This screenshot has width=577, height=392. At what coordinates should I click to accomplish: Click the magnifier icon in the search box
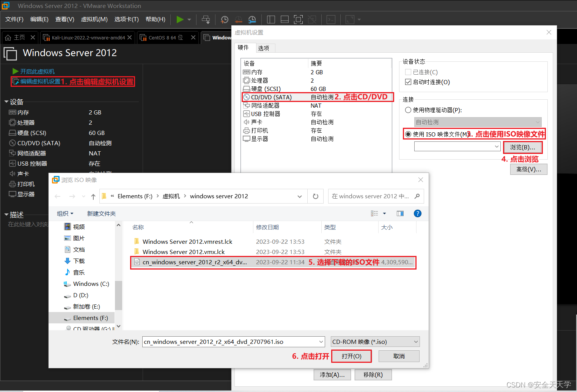point(417,196)
